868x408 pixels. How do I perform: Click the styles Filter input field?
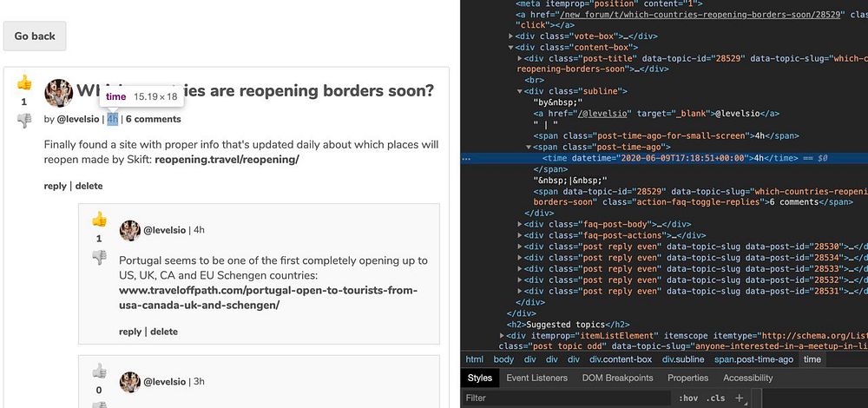[565, 398]
